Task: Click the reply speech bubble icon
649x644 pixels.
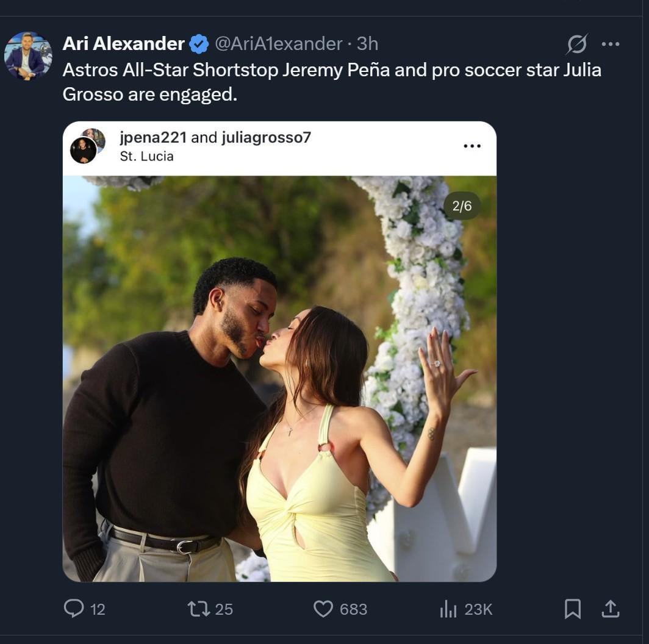Action: tap(74, 608)
